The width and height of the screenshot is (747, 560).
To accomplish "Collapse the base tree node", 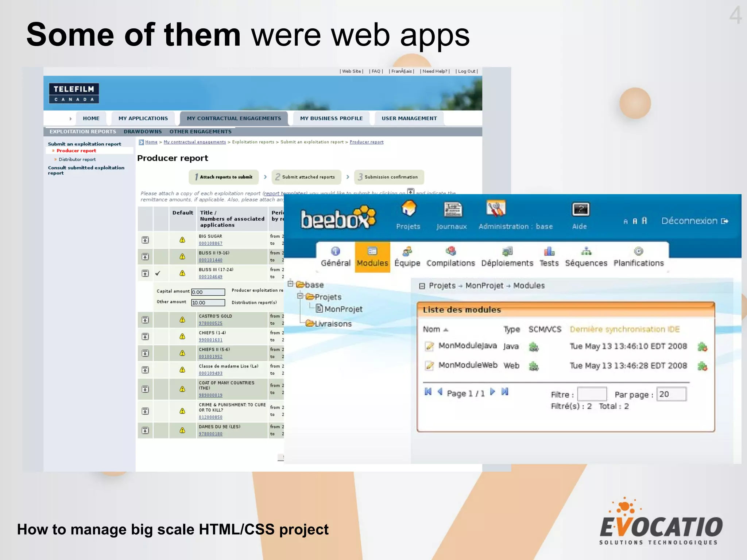I will 290,284.
